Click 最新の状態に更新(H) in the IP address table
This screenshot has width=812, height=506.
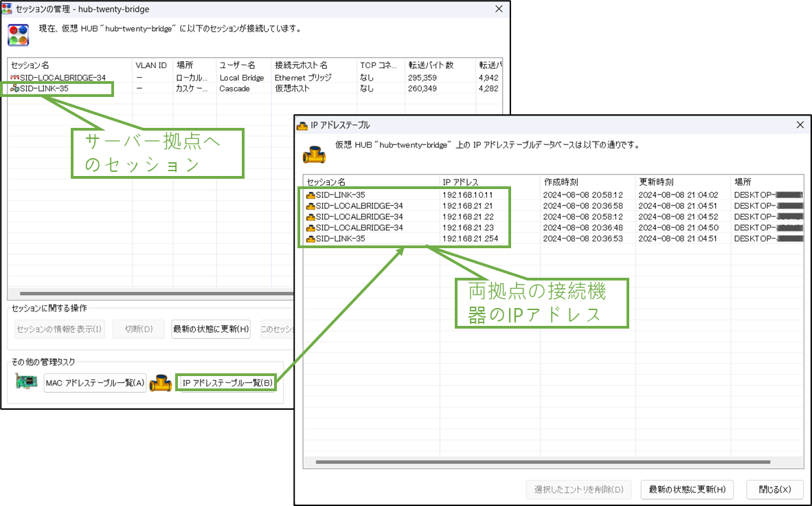point(686,489)
